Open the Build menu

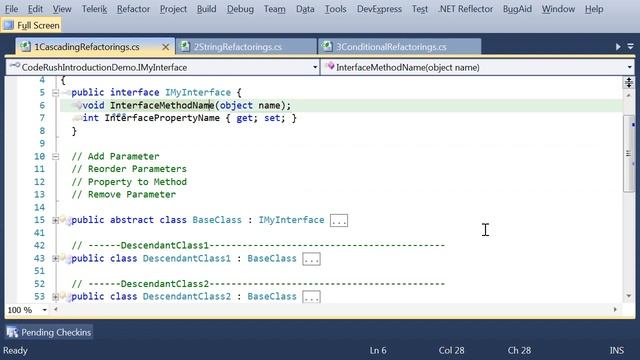[207, 9]
